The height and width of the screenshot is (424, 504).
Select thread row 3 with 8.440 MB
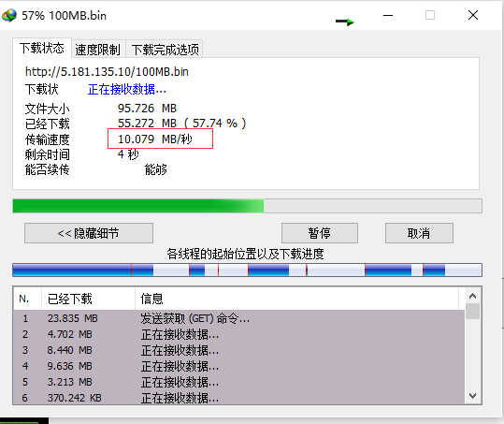pyautogui.click(x=239, y=350)
